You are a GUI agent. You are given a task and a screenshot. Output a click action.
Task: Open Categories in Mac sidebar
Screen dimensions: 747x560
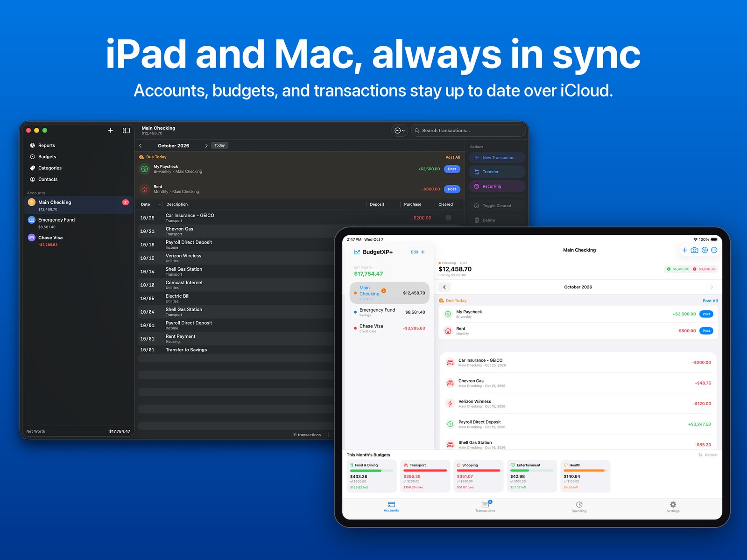[x=78, y=168]
